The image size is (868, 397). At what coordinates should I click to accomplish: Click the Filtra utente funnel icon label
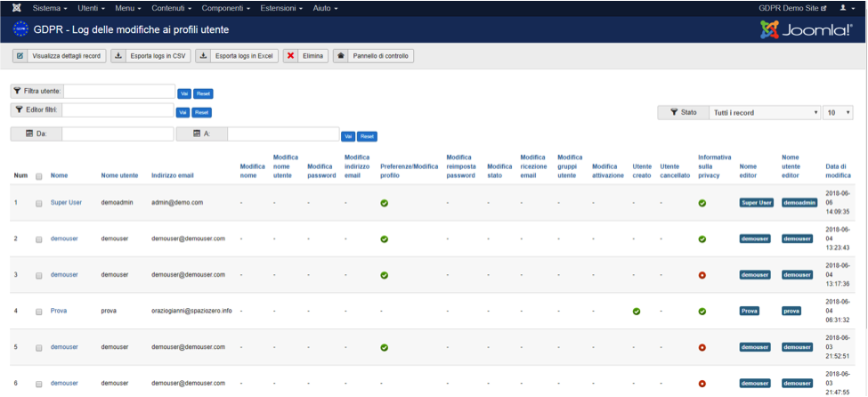point(37,91)
